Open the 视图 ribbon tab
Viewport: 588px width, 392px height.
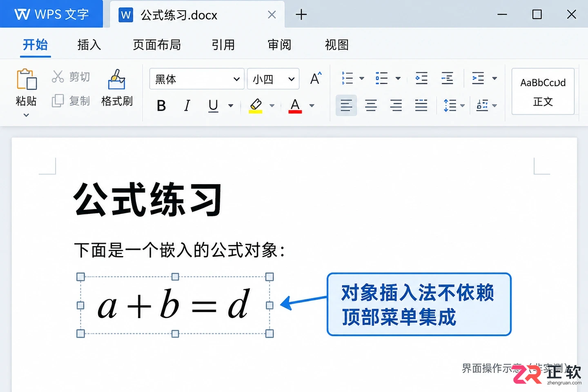337,45
